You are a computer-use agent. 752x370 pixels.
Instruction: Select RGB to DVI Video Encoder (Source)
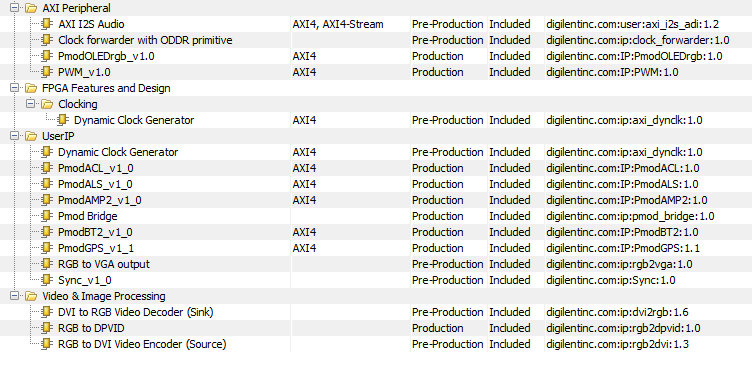click(142, 344)
